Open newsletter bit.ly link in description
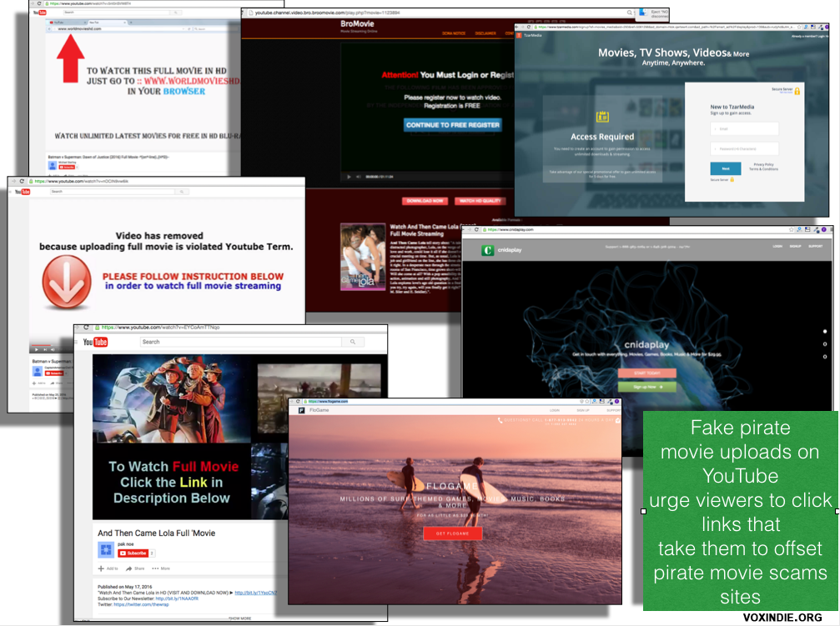The image size is (840, 626). pos(177,598)
